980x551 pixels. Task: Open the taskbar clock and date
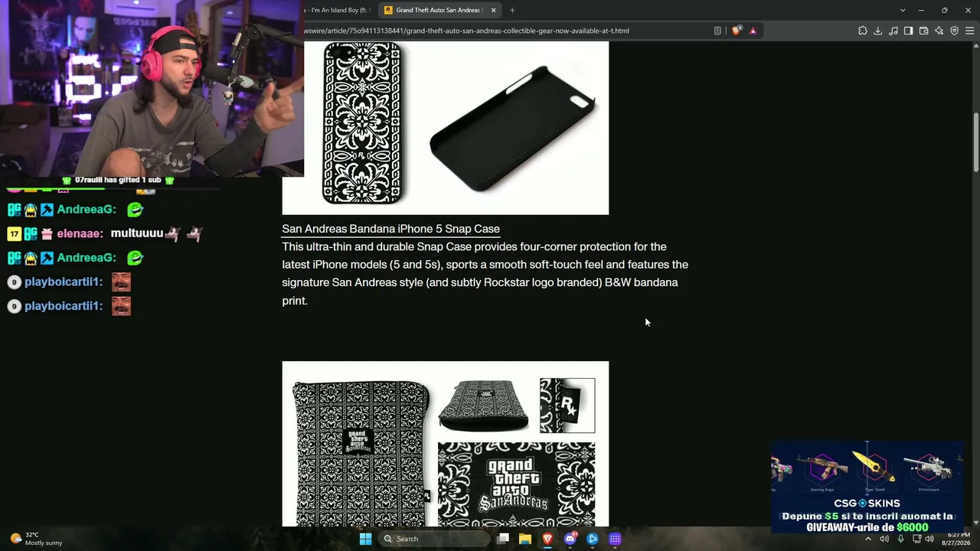(957, 539)
